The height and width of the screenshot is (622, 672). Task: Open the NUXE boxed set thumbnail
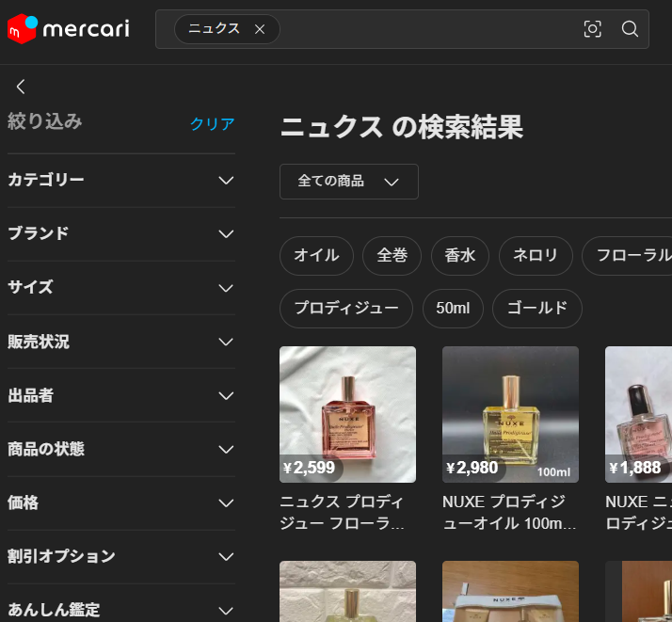point(510,592)
